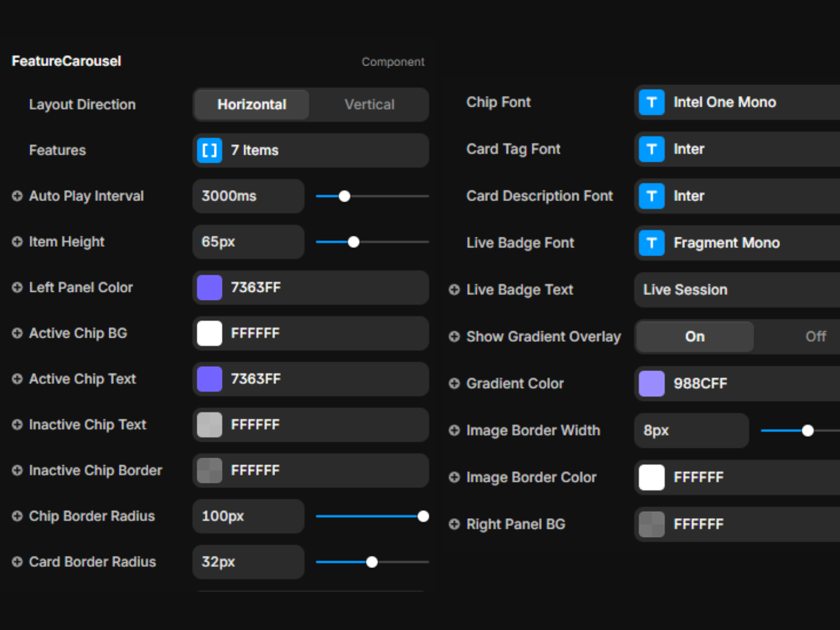Open the Gradient Color 988CFF swatch
Image resolution: width=840 pixels, height=630 pixels.
pos(652,383)
